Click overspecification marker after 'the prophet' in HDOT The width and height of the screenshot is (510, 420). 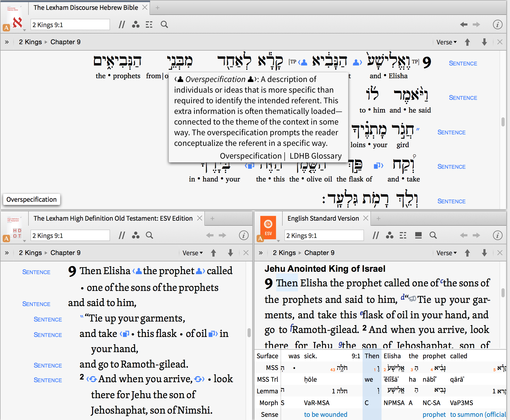pyautogui.click(x=200, y=271)
